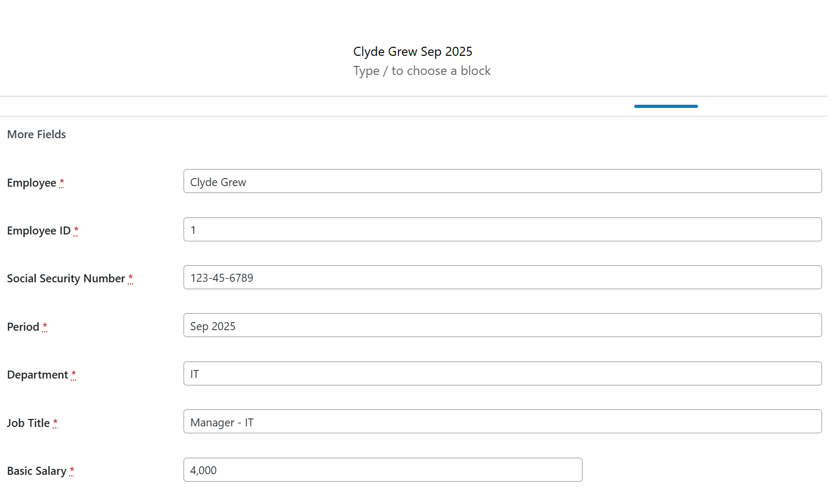Click the post title "Clyde Grew Sep 2025"
The image size is (840, 504).
coord(412,52)
